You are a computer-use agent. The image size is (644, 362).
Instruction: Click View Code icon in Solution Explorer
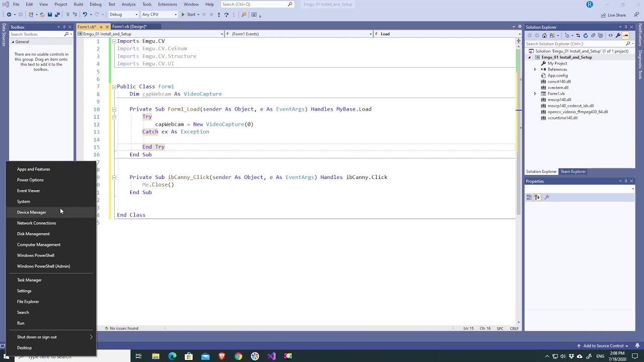click(610, 36)
